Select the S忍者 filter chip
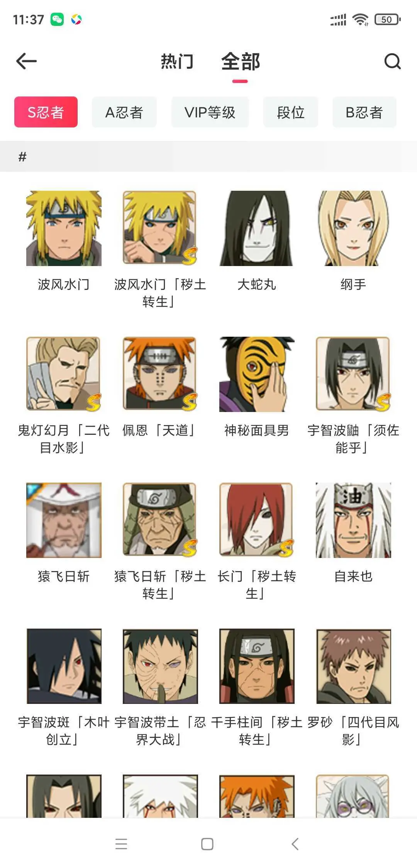Viewport: 417px width, 868px height. pyautogui.click(x=46, y=112)
